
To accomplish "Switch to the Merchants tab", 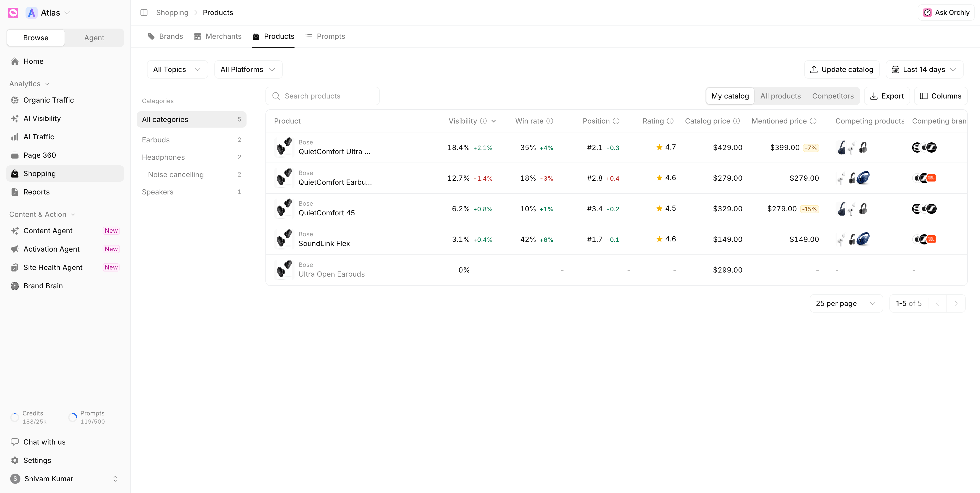I will point(218,36).
